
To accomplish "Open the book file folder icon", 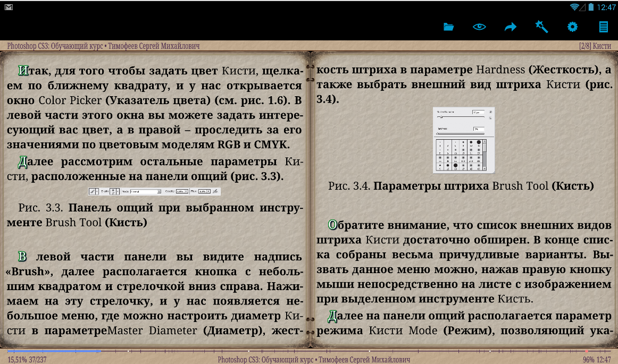I will pos(448,27).
